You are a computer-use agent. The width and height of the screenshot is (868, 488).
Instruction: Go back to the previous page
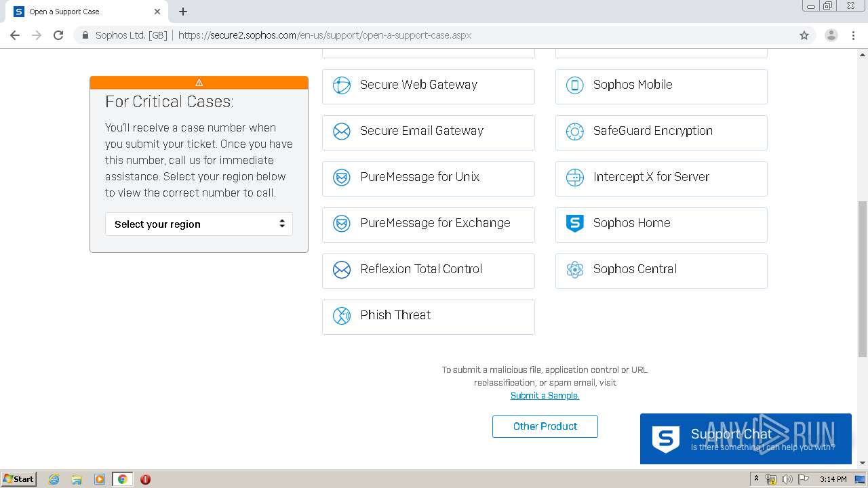pyautogui.click(x=15, y=35)
